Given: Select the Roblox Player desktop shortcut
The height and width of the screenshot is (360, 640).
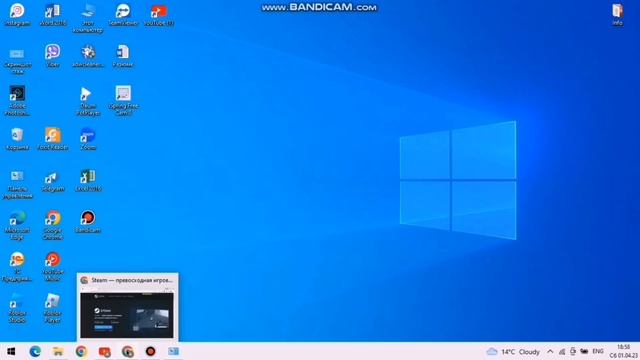Looking at the screenshot, I should click(53, 309).
